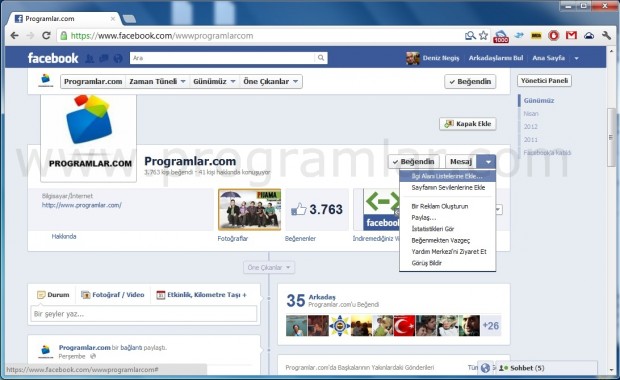The image size is (620, 380).
Task: Click the new tab button
Action: [x=129, y=19]
